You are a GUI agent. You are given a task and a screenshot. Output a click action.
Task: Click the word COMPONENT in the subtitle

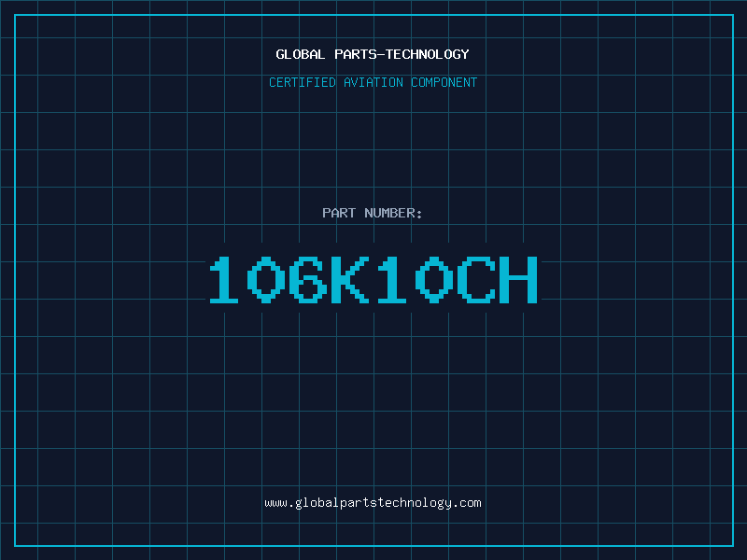444,83
